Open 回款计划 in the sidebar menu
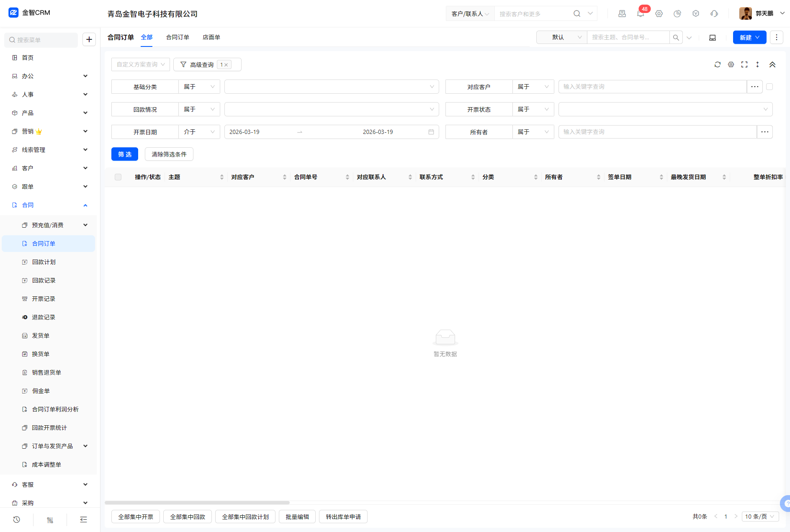 (x=44, y=262)
